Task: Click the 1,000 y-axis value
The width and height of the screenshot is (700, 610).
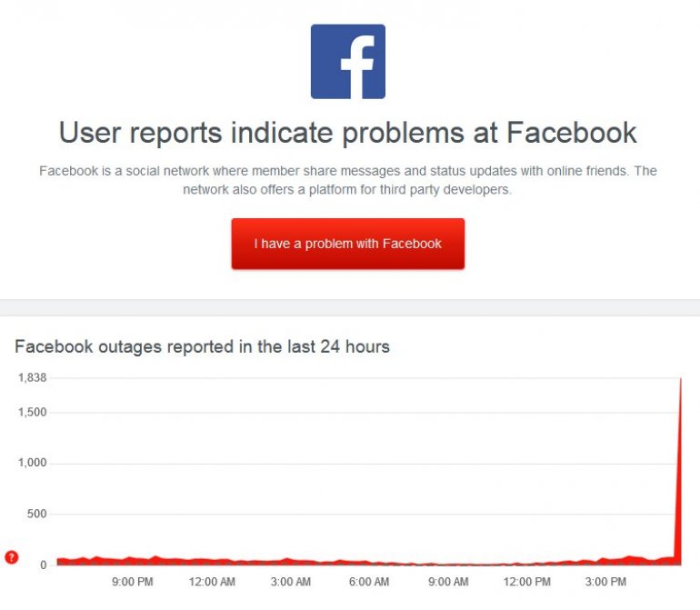Action: pyautogui.click(x=33, y=464)
